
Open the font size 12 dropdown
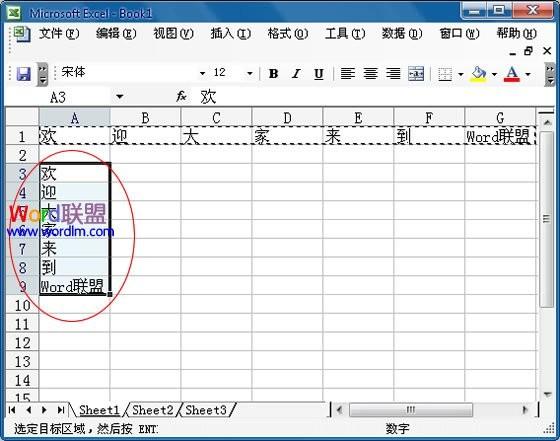(x=250, y=74)
